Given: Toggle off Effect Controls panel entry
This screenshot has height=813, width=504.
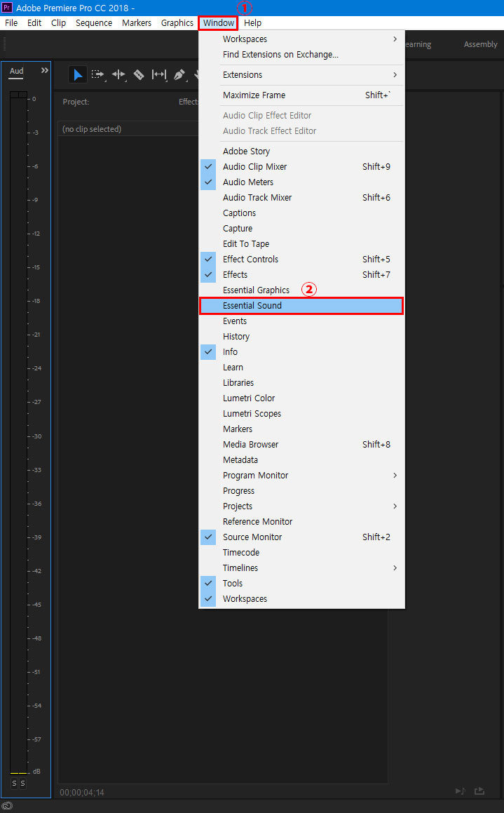Looking at the screenshot, I should point(301,260).
